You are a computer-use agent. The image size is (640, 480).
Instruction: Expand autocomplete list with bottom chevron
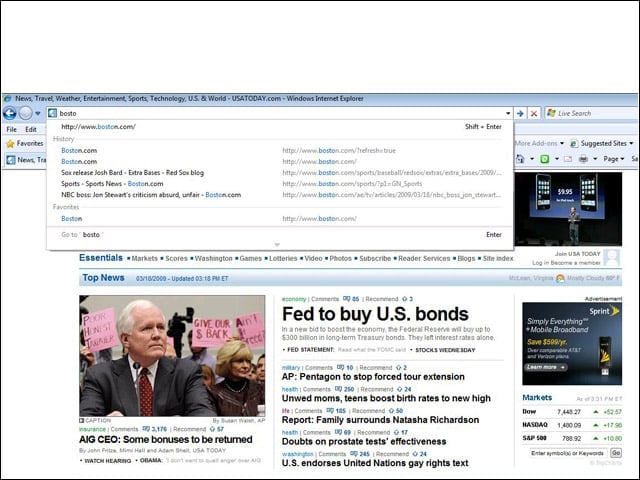point(277,245)
